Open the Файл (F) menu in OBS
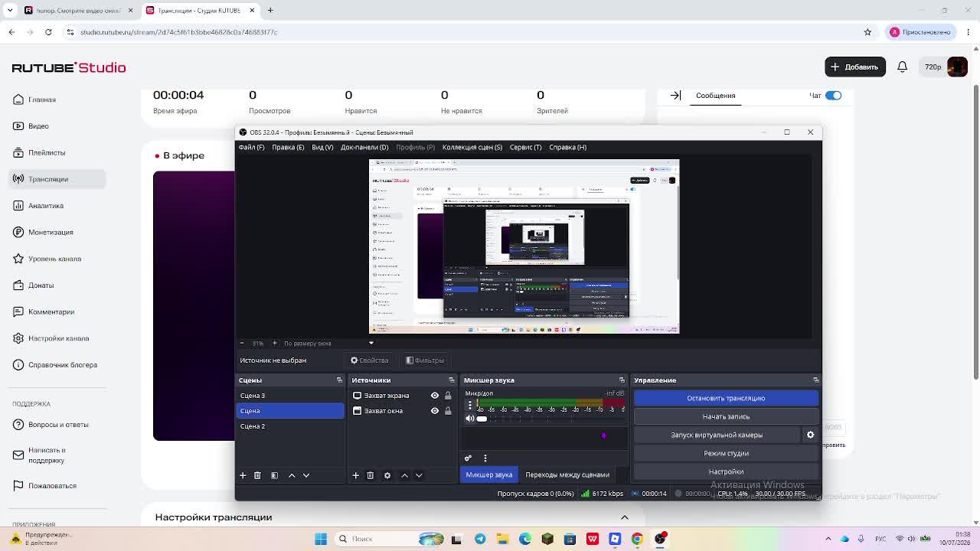Image resolution: width=980 pixels, height=551 pixels. point(251,147)
